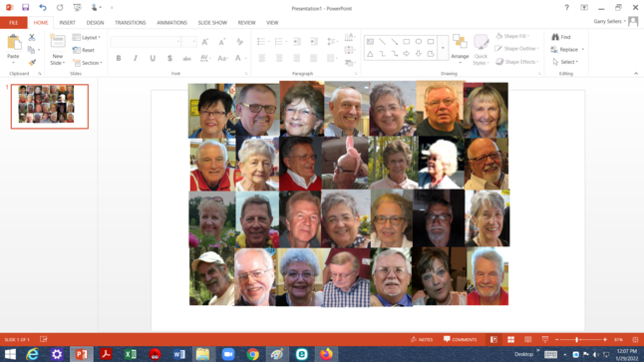Click the zoom slider handle
Viewport: 644px width, 362px height.
click(576, 339)
